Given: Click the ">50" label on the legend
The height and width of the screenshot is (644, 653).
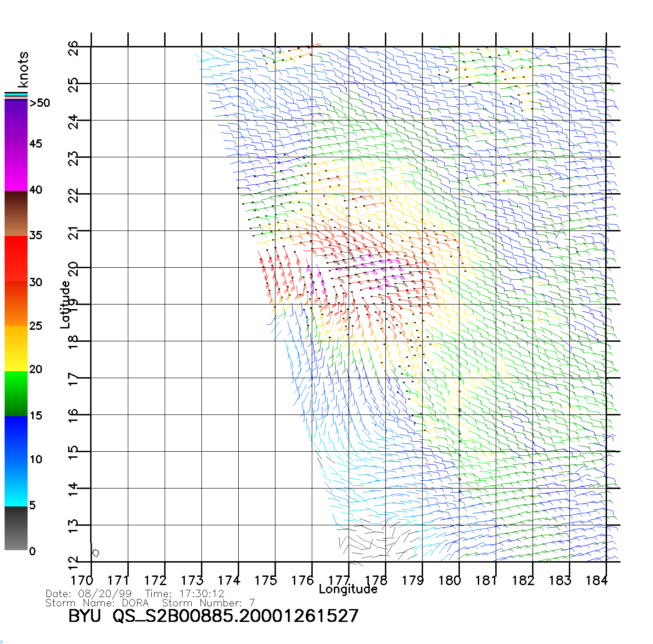Looking at the screenshot, I should [x=40, y=103].
